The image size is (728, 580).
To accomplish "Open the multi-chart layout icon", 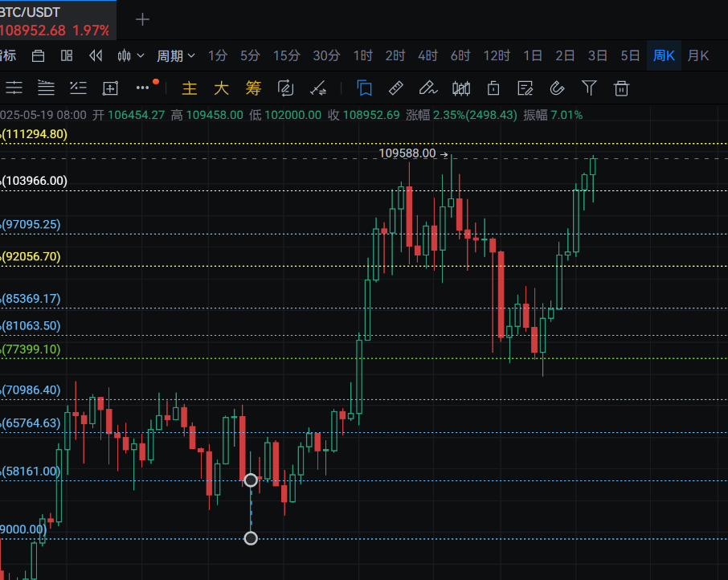I will 67,56.
